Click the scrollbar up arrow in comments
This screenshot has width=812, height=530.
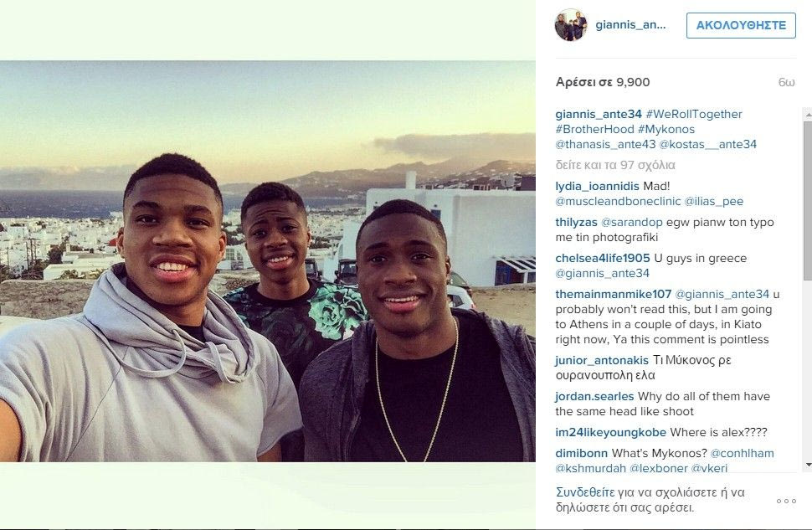807,114
